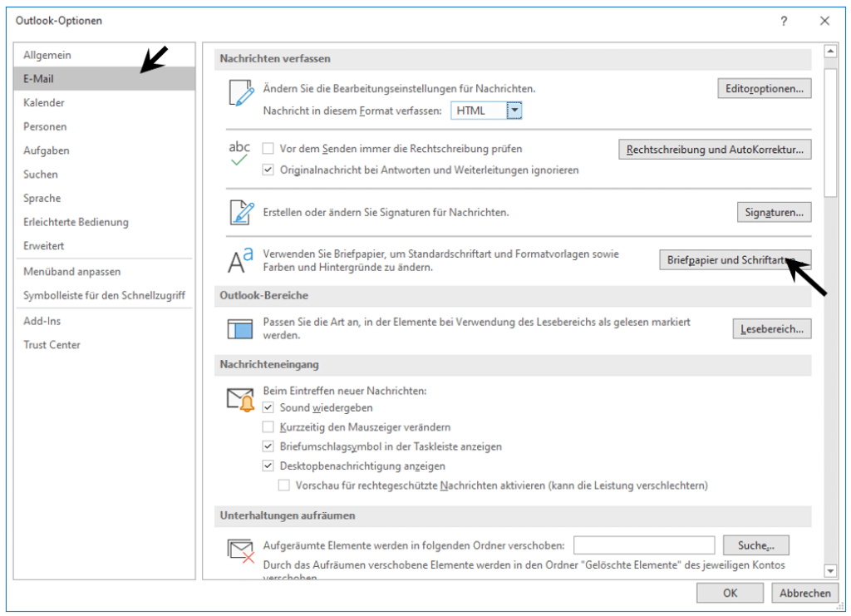Click the Editoroptionen button
The width and height of the screenshot is (851, 616).
coord(765,88)
